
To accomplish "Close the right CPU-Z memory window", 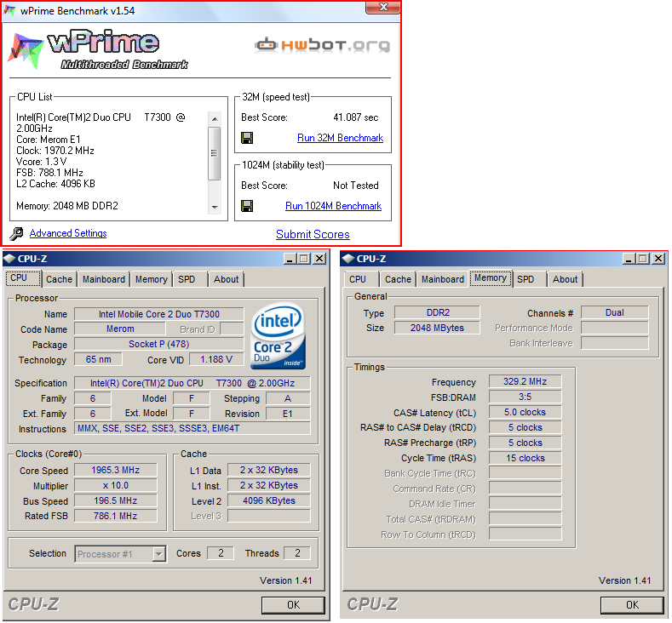I will pos(658,259).
